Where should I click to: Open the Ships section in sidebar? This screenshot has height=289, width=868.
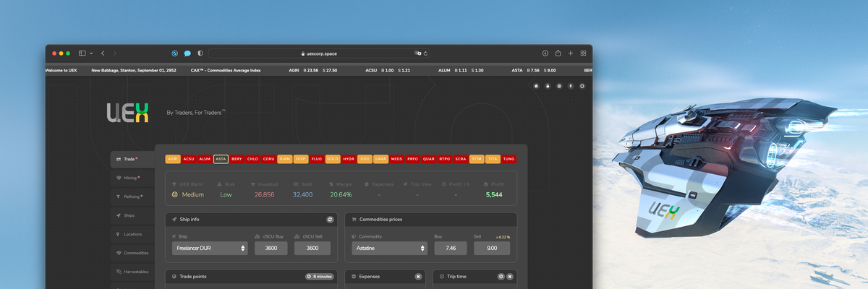click(x=132, y=215)
